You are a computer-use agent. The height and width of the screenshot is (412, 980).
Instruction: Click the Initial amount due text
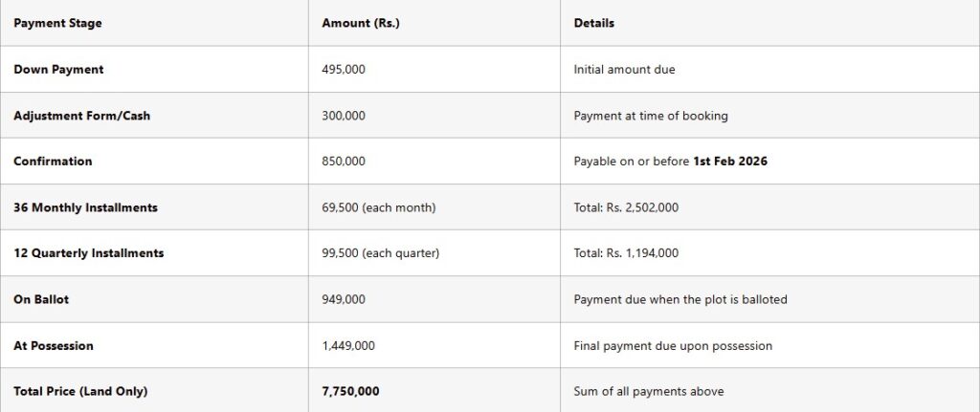coord(625,70)
